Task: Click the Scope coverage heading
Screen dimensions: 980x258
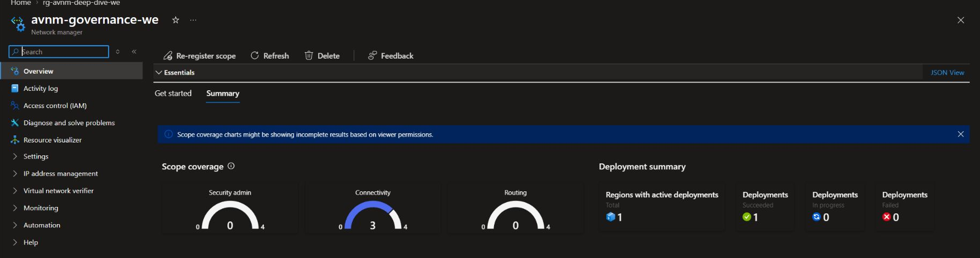Action: [x=192, y=167]
